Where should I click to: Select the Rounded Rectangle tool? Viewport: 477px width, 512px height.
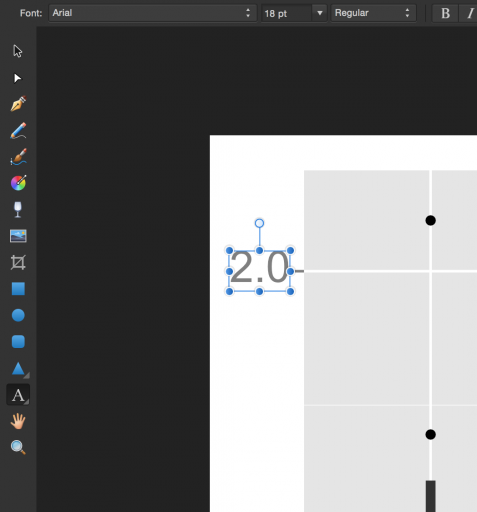tap(18, 342)
